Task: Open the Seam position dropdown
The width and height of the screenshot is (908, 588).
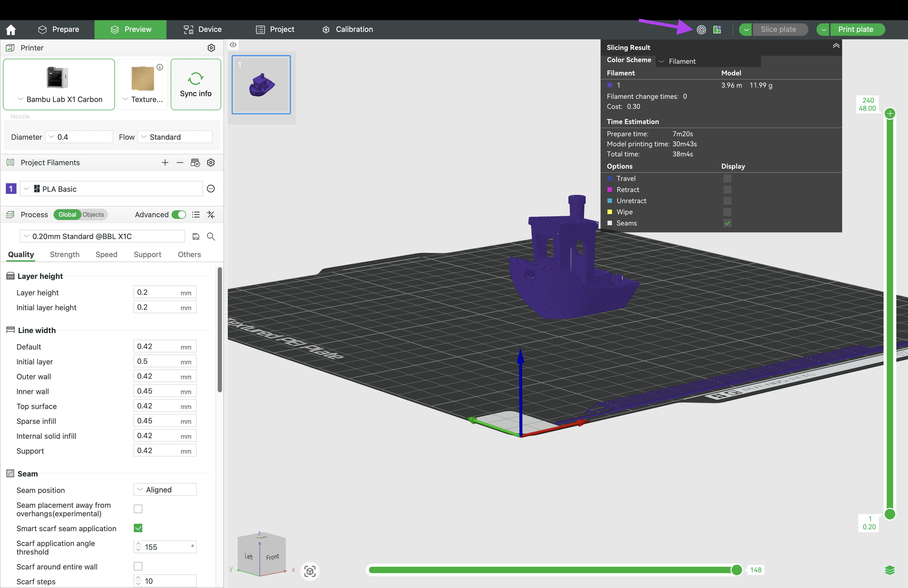Action: [165, 489]
